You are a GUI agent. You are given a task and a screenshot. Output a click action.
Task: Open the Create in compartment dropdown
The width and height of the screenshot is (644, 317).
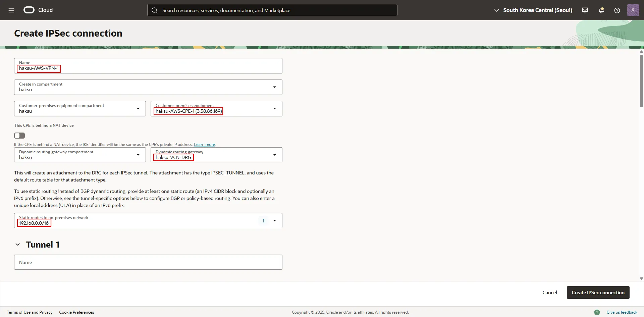coord(148,87)
